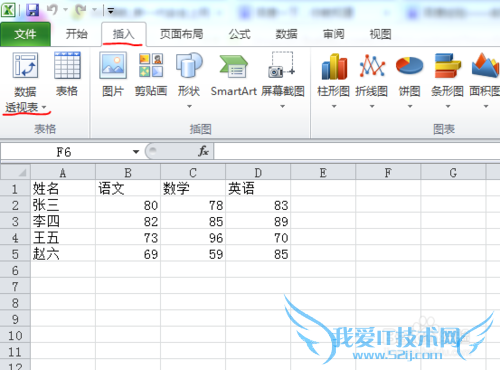This screenshot has width=500, height=370.
Task: Select column E header
Action: click(323, 172)
